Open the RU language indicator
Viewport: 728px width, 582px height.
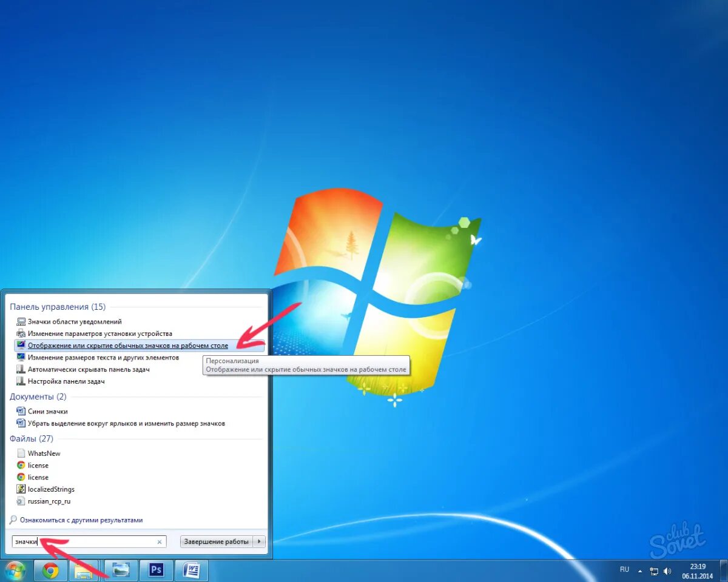[624, 570]
